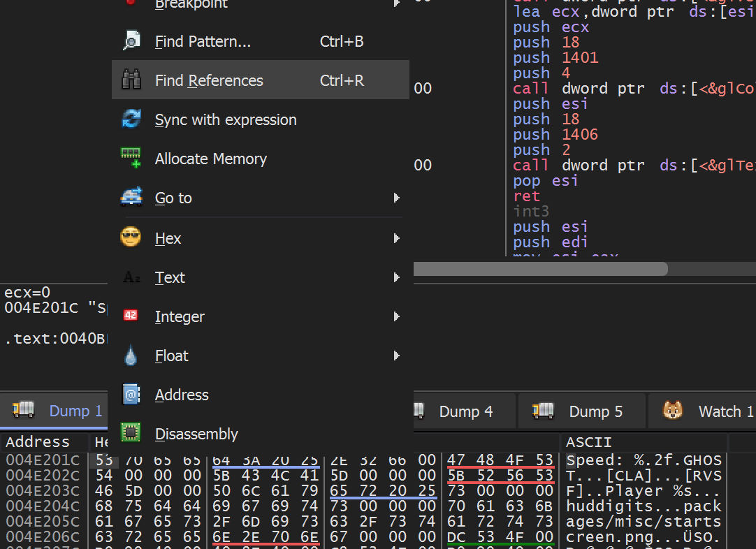Click the 'push edi' disassembly line
756x549 pixels.
[x=550, y=242]
